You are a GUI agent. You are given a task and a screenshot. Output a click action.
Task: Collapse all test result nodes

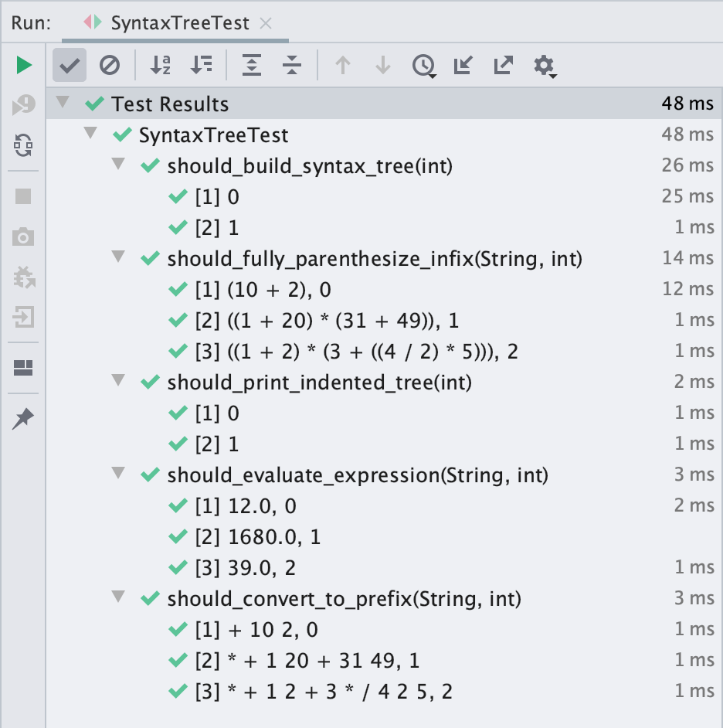pos(291,66)
